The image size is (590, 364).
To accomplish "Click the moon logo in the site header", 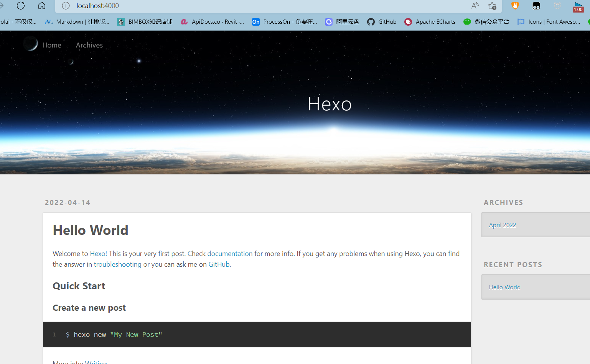I will coord(30,44).
